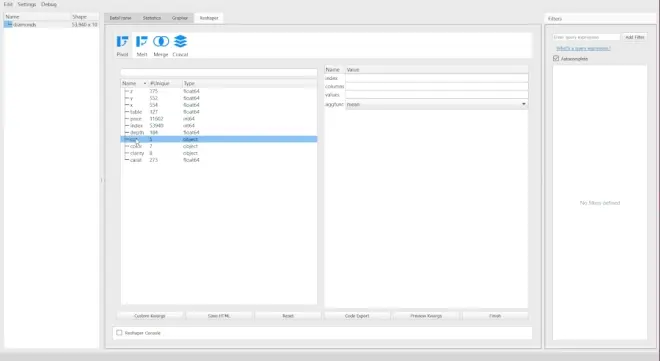Sort column list by #Unique header
Image resolution: width=660 pixels, height=361 pixels.
[160, 83]
